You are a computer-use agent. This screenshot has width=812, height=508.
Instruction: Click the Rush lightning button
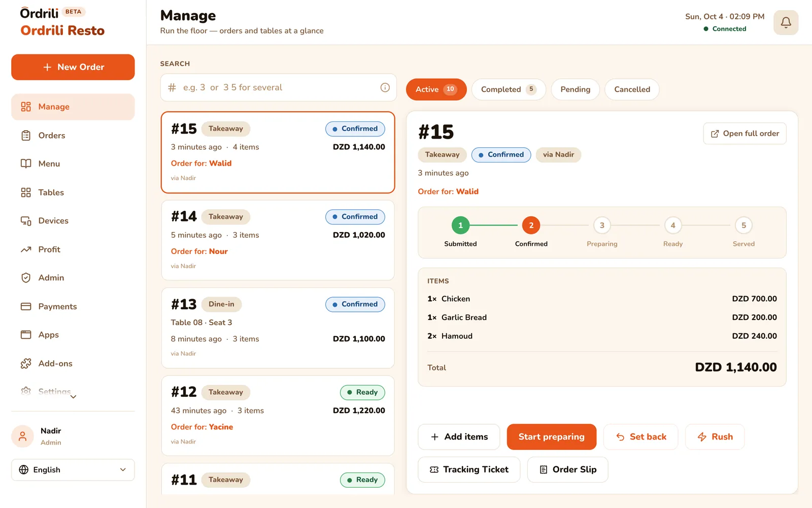(x=715, y=437)
